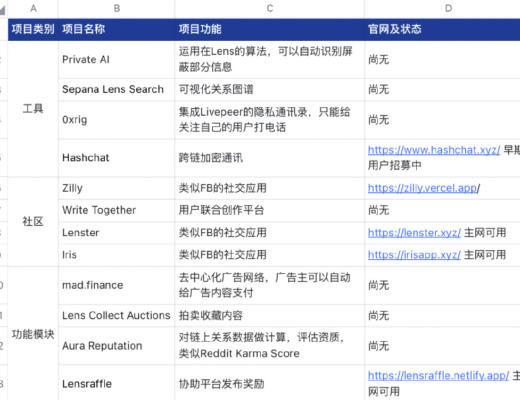Select 尚无 status in Private AI row
Image resolution: width=520 pixels, height=400 pixels.
click(x=442, y=60)
